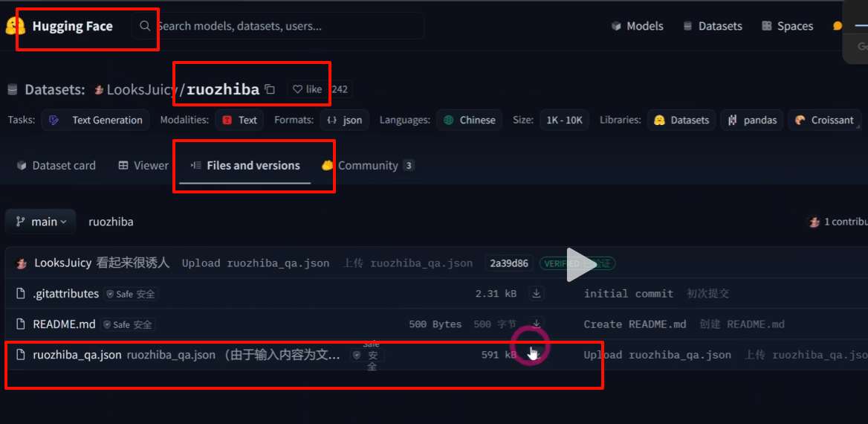The width and height of the screenshot is (868, 424).
Task: Open the Create README.md commit link
Action: [x=635, y=324]
